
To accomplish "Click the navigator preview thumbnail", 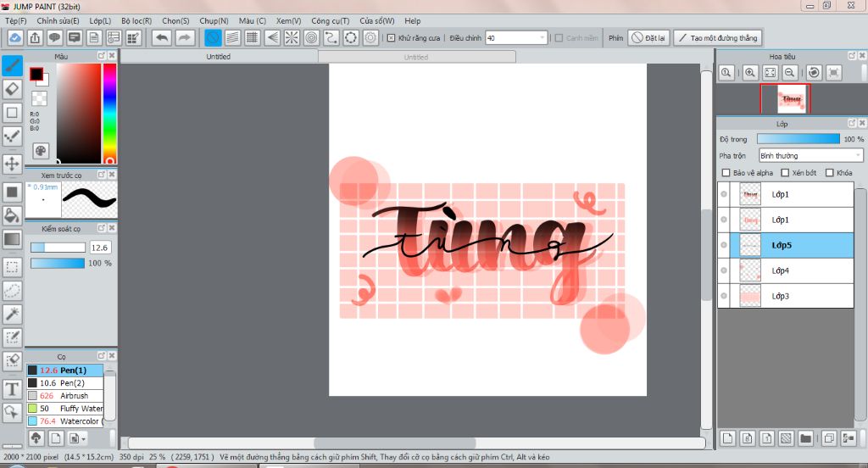I will (x=791, y=98).
